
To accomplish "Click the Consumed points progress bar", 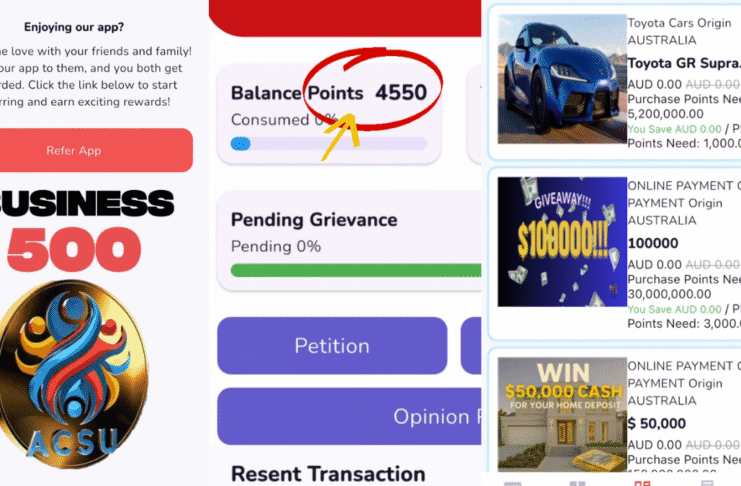I will coord(329,143).
